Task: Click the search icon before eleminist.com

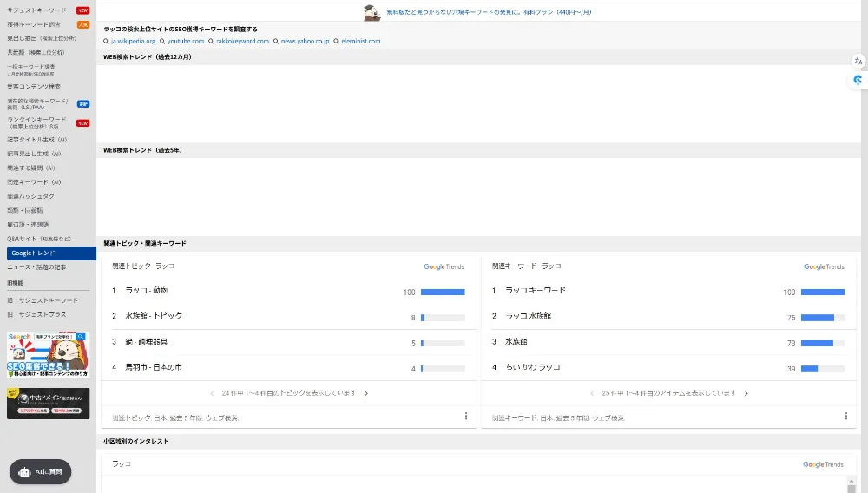Action: tap(336, 42)
